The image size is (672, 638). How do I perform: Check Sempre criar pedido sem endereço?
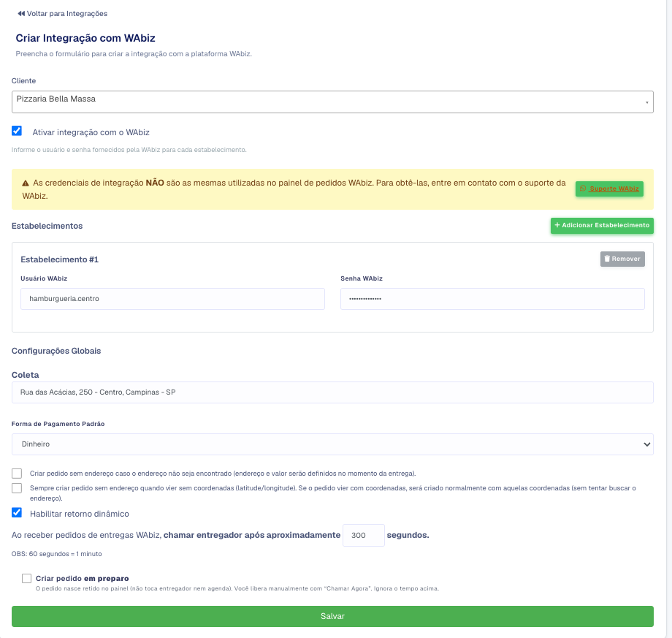(17, 488)
